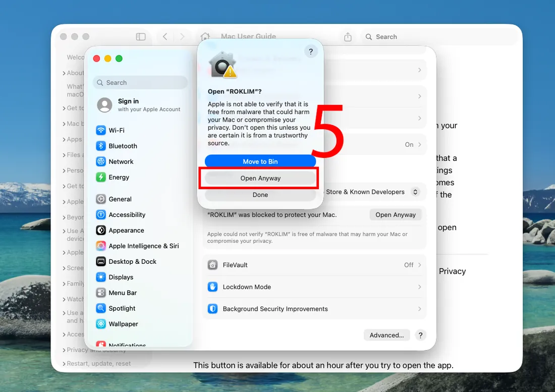Click the System Settings search field
The height and width of the screenshot is (392, 555).
point(140,82)
